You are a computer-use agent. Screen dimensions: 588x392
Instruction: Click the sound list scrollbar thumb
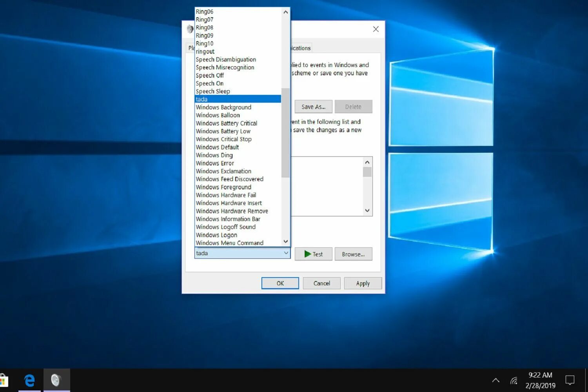(285, 132)
